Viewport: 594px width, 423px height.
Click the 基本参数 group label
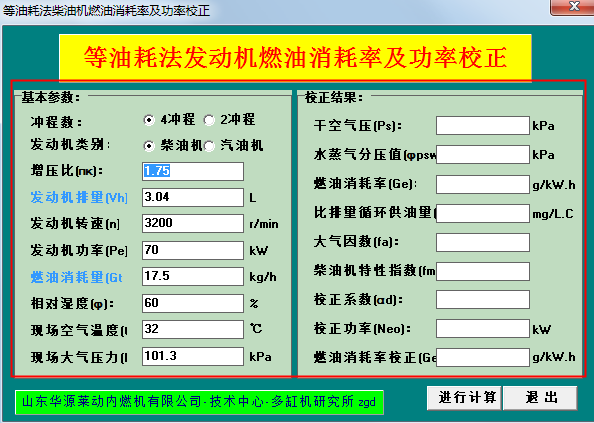[51, 97]
